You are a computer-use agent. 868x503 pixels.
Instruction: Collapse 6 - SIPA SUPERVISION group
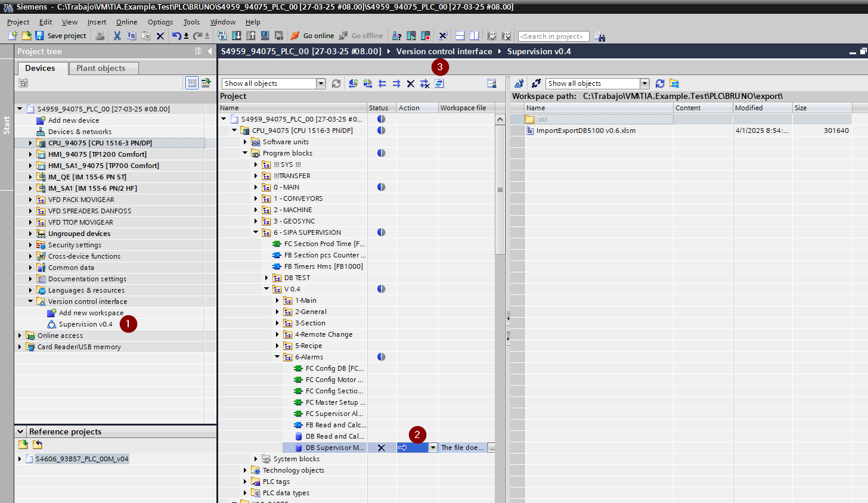tap(256, 232)
